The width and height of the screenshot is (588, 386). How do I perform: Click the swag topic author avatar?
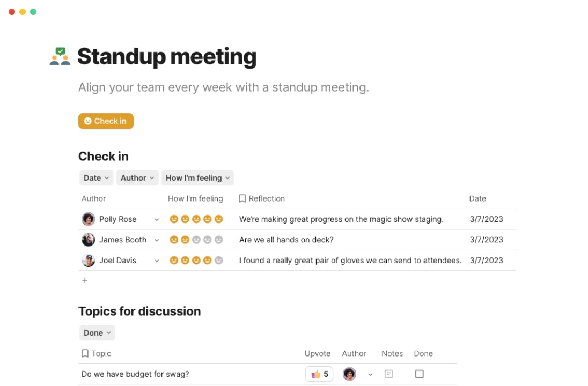tap(350, 374)
